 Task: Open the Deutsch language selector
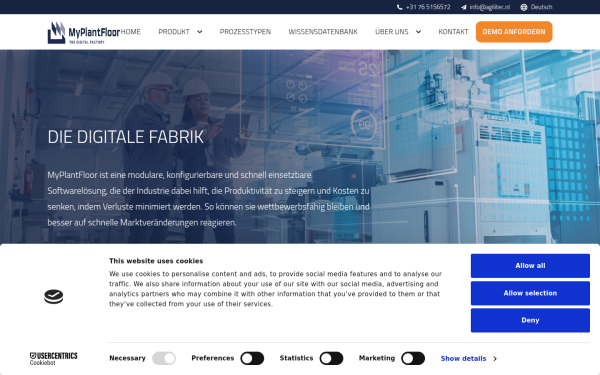click(x=541, y=7)
